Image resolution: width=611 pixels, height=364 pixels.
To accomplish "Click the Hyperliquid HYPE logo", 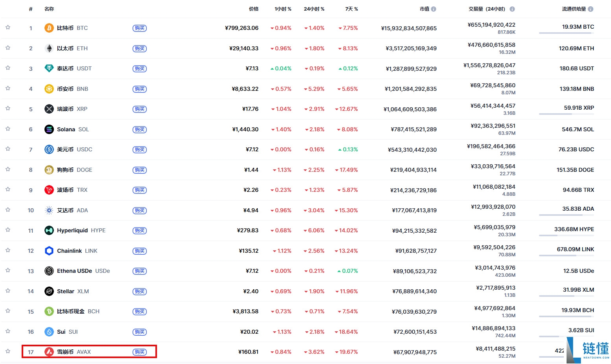I will 49,230.
